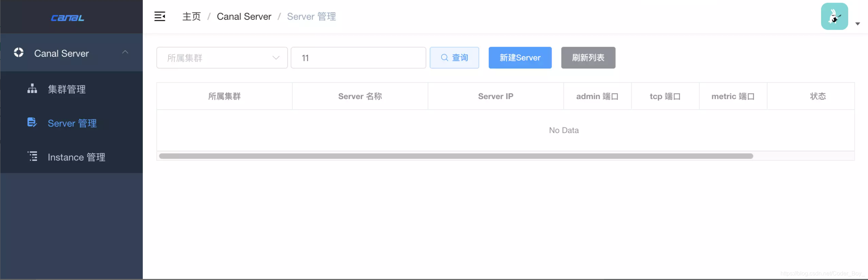Click the Server 名称 column header
This screenshot has height=280, width=868.
360,96
